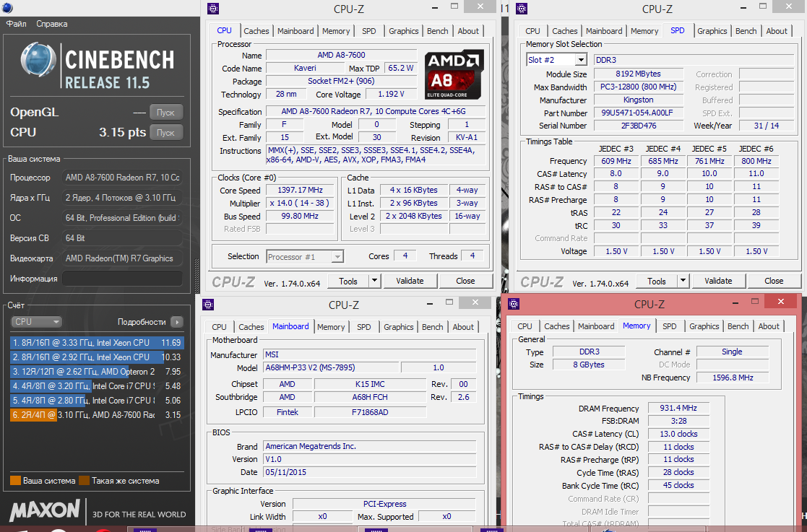Click Kingston manufacturer value in SPD window
Viewport: 807px width, 532px height.
click(x=638, y=100)
